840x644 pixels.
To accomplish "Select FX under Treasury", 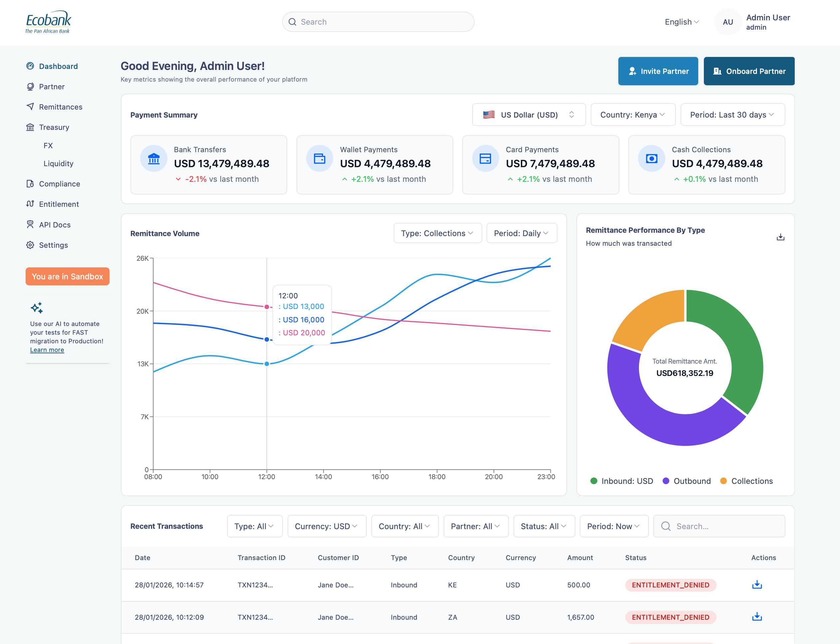I will point(48,146).
